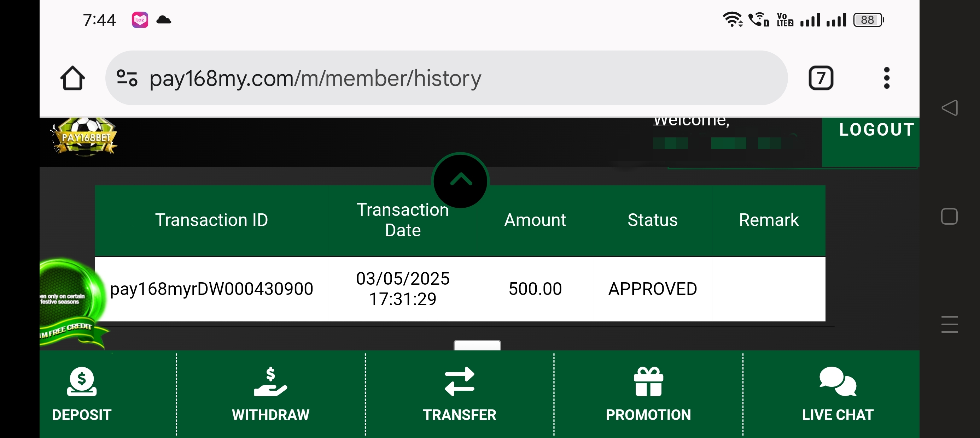Click the address bar URL
This screenshot has height=438, width=980.
(315, 78)
